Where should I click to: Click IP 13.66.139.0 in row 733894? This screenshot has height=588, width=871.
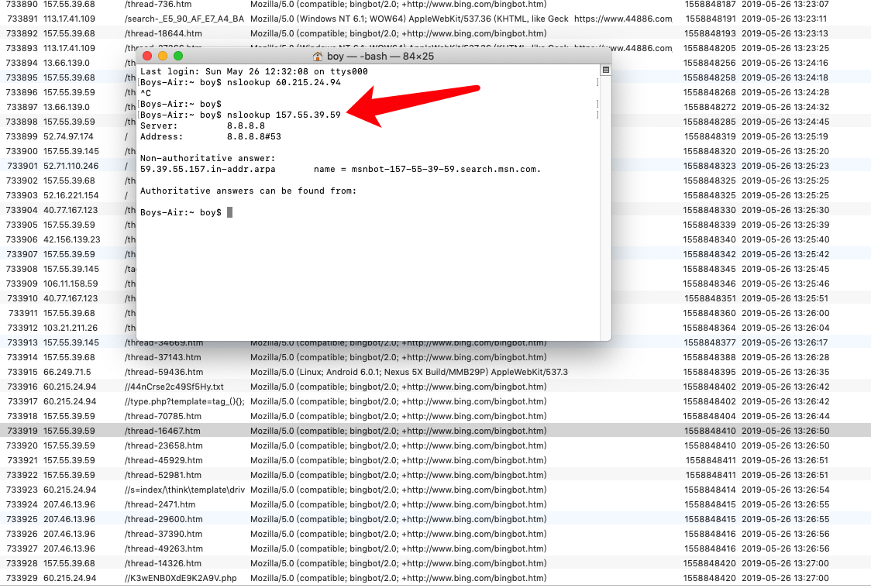point(67,63)
